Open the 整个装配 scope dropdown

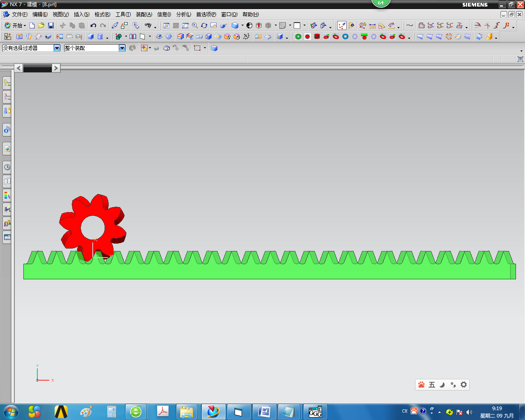[122, 48]
